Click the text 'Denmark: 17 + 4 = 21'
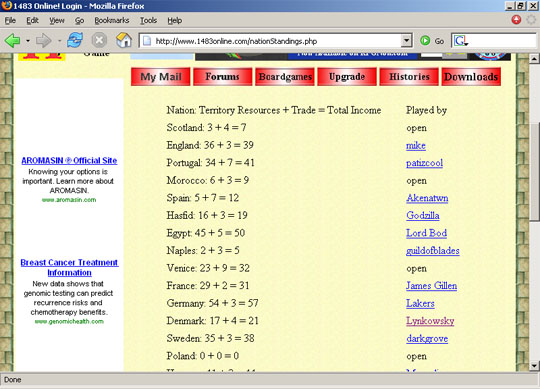 click(212, 321)
